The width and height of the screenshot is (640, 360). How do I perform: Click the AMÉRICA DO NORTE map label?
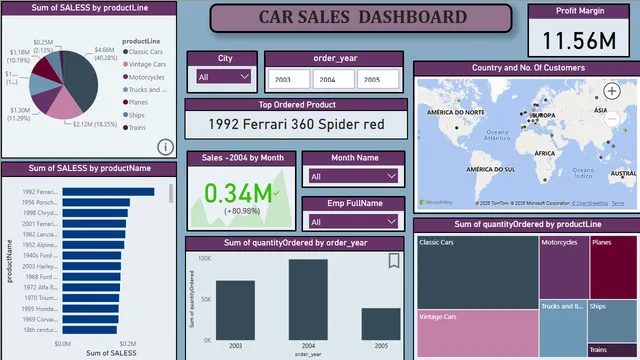456,112
